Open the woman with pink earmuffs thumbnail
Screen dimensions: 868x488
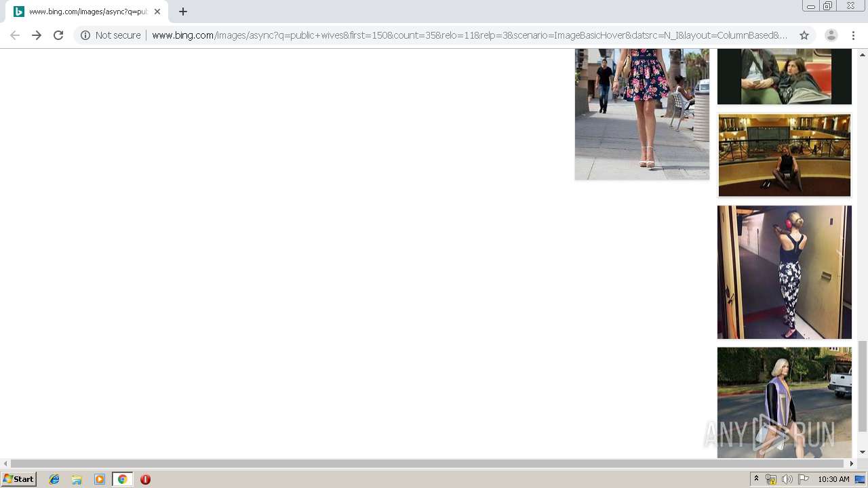(785, 272)
